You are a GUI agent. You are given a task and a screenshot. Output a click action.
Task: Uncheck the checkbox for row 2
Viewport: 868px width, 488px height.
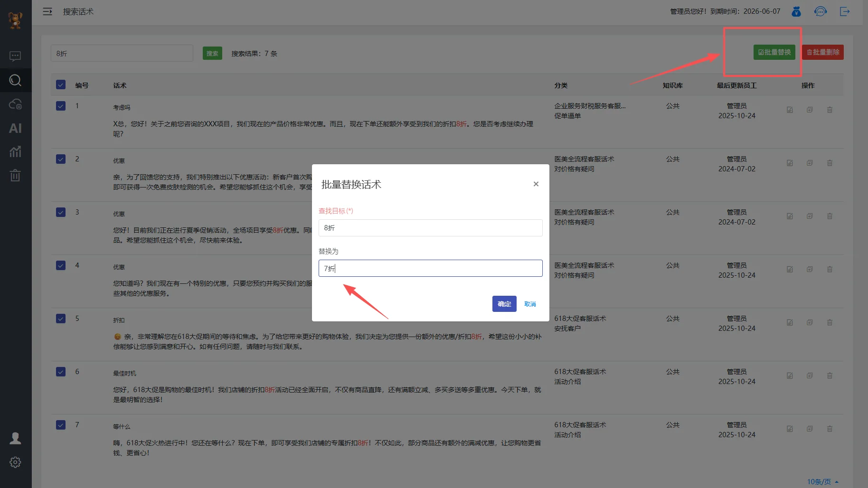pos(61,159)
